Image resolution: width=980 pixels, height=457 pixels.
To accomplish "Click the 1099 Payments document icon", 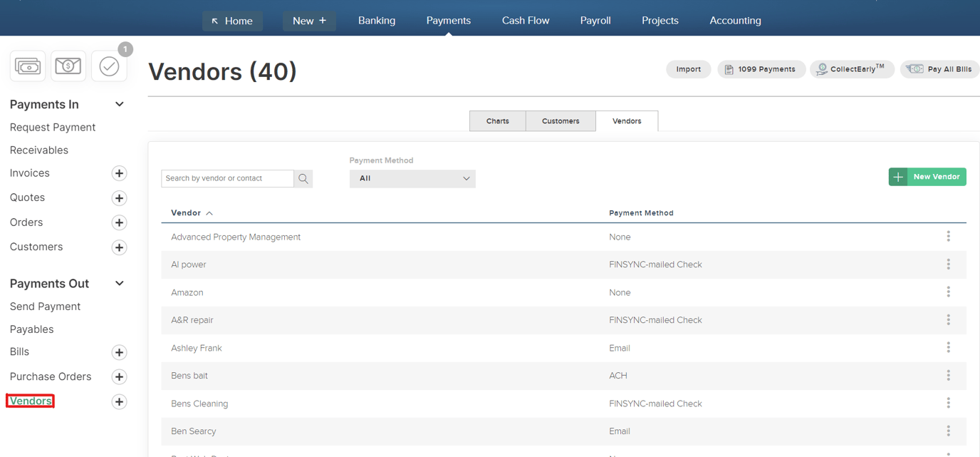I will coord(729,69).
